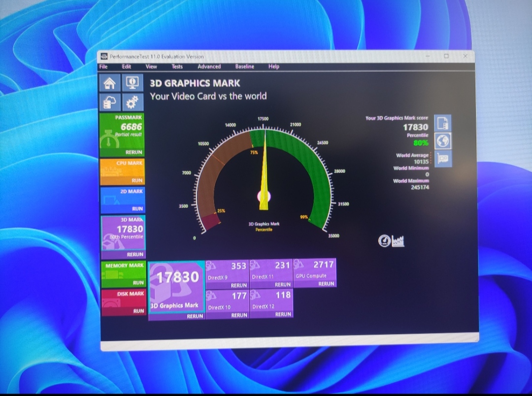Rerun the DirectX 10 test
532x396 pixels.
pos(239,315)
